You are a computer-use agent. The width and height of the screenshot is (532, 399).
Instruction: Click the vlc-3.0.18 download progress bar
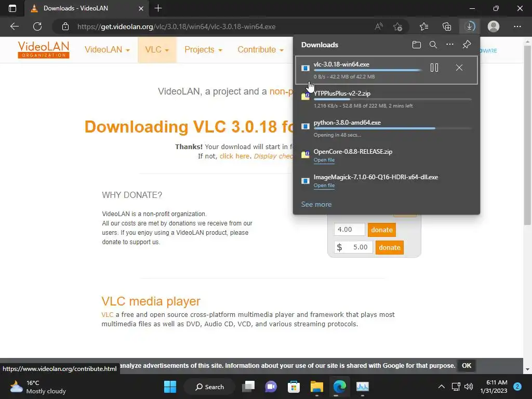tap(368, 70)
